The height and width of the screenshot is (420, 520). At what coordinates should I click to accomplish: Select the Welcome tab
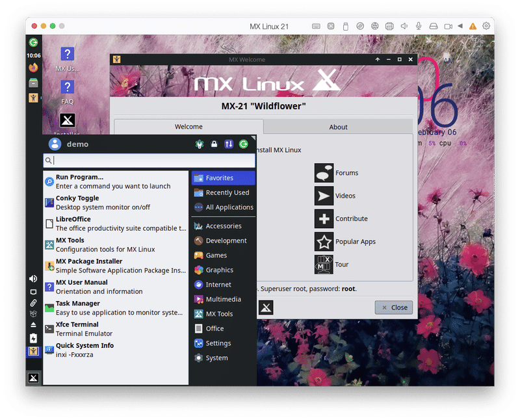pos(188,126)
